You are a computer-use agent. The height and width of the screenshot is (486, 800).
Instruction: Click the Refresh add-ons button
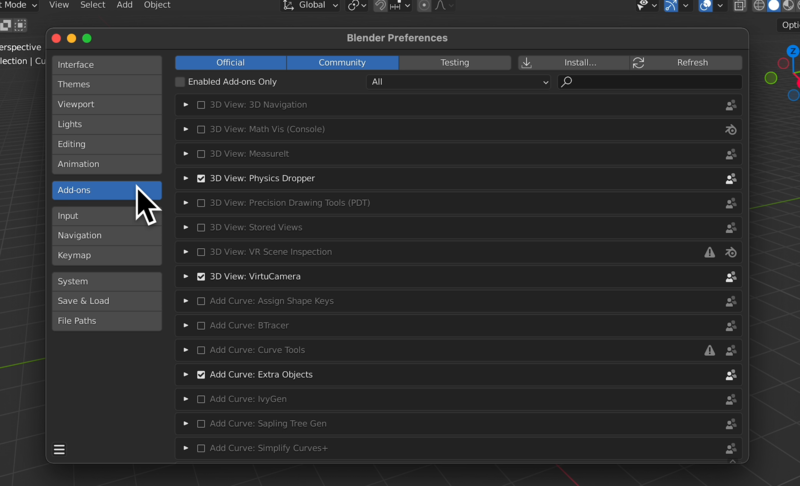point(686,62)
